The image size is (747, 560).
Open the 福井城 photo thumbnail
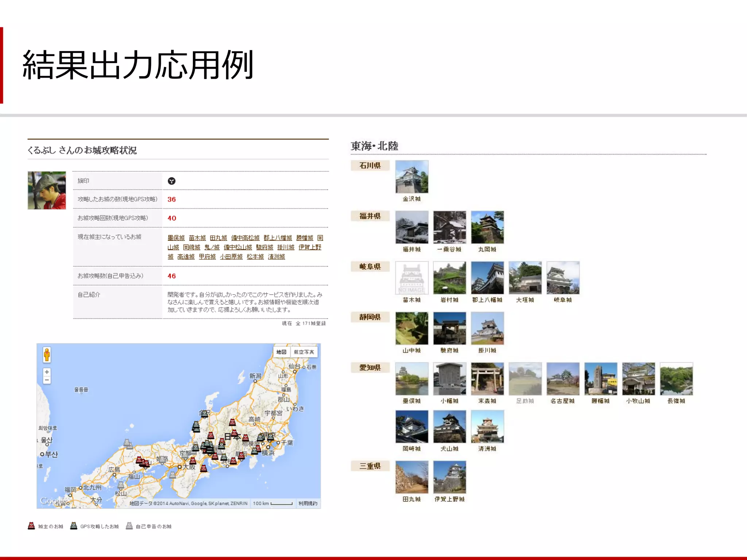coord(412,227)
